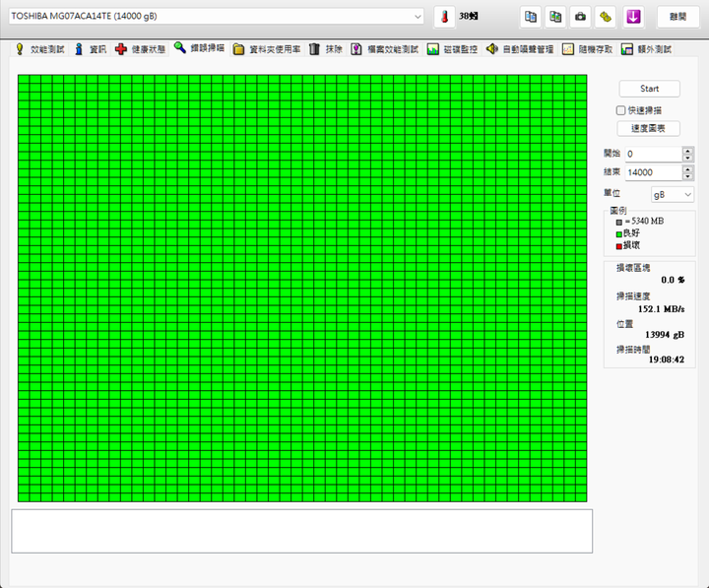This screenshot has width=709, height=588.
Task: Open options via the yellow tools icon
Action: 605,17
